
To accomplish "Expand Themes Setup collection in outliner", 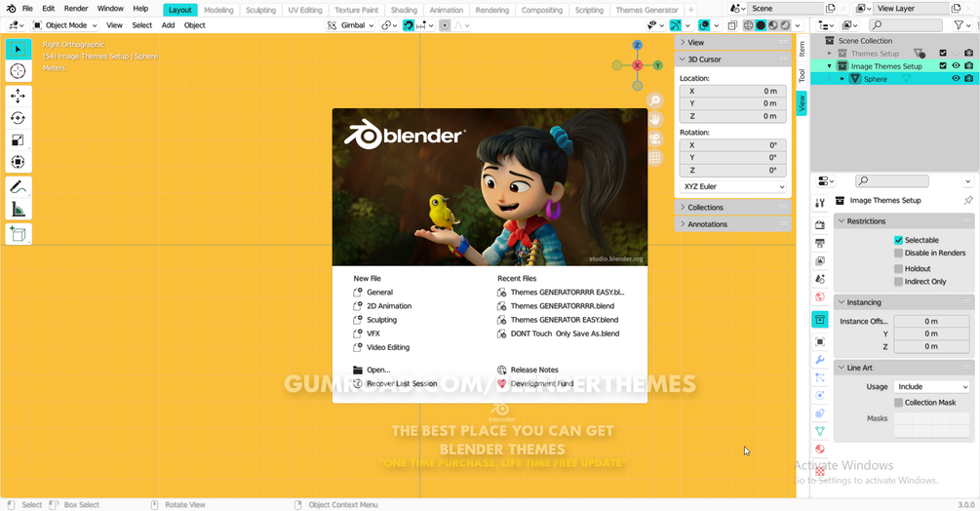I will pos(830,54).
